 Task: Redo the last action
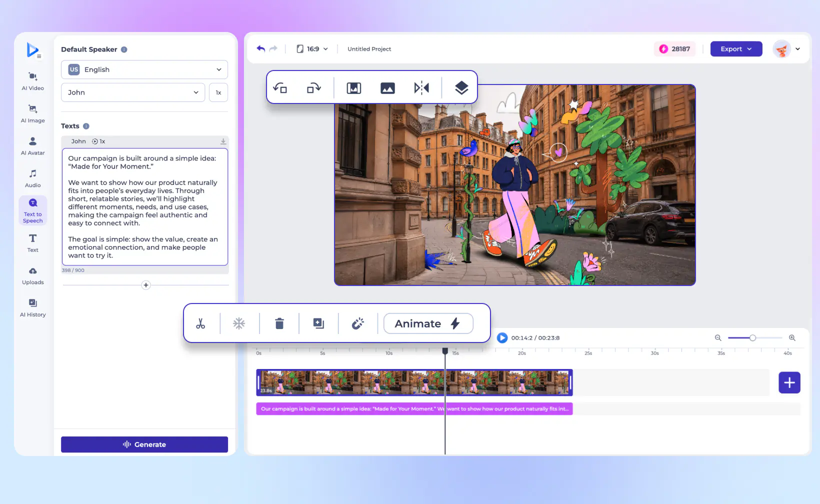tap(273, 48)
